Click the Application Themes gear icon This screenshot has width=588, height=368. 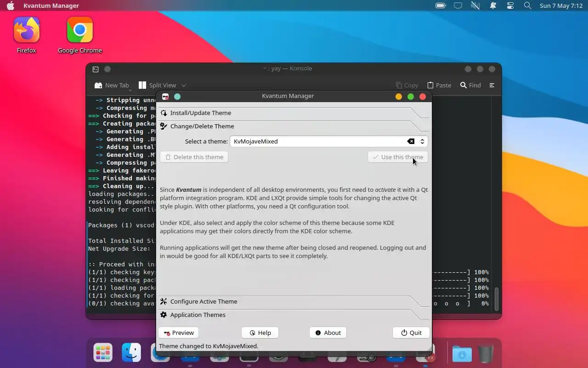tap(164, 315)
